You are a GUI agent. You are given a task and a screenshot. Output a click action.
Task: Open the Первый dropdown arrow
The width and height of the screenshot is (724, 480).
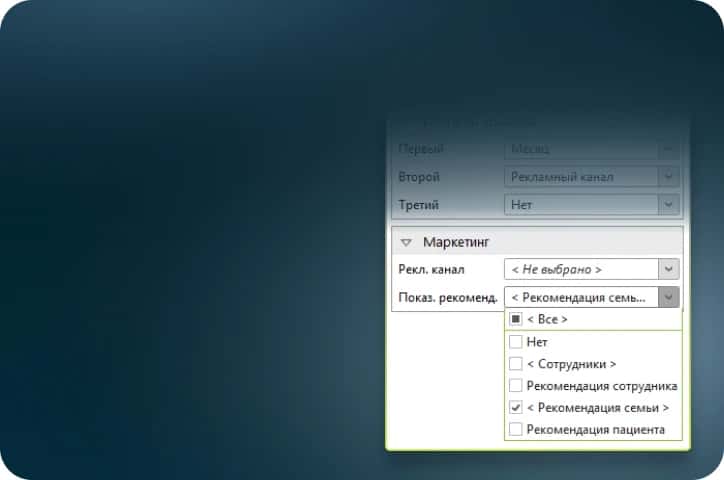click(669, 149)
